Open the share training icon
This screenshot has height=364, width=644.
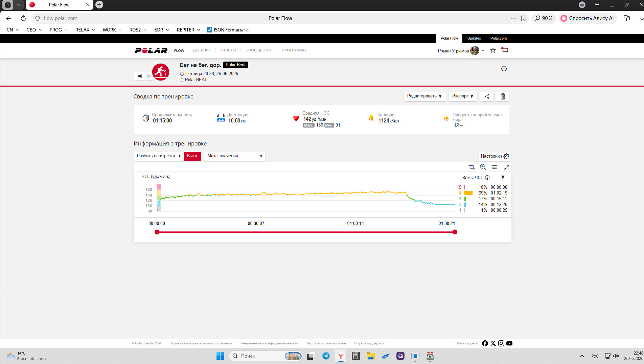tap(487, 96)
